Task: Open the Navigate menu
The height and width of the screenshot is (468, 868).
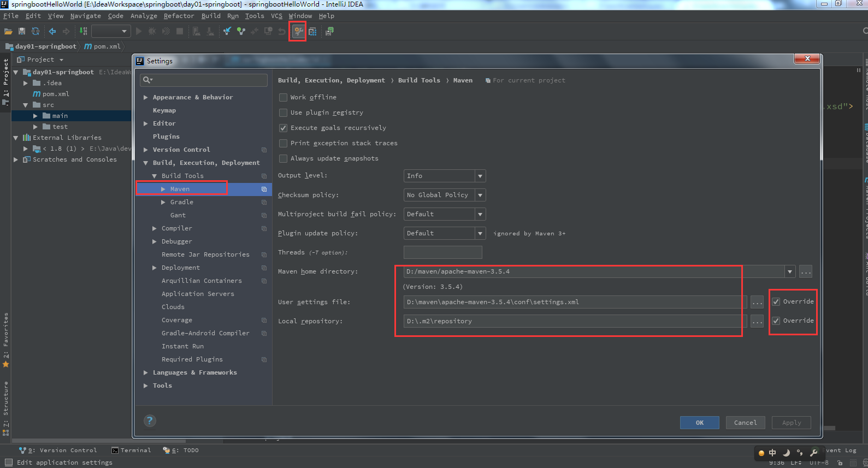Action: click(85, 16)
